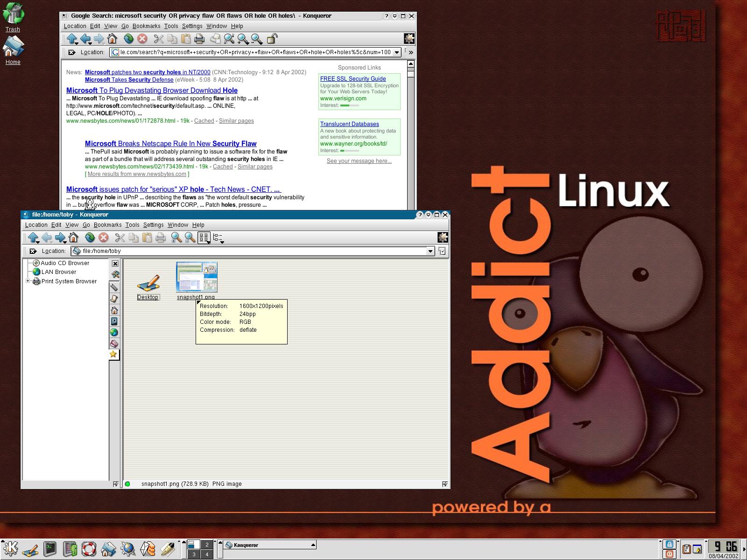Screen dimensions: 747x560
Task: Toggle link checkbox in file manager status bar
Action: (x=444, y=484)
